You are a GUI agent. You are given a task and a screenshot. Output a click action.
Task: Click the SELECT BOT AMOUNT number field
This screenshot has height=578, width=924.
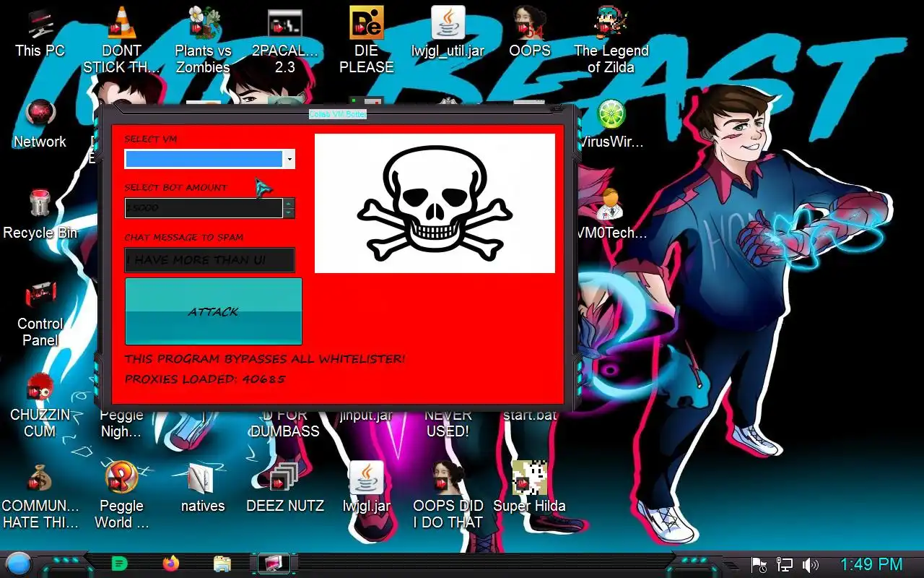(x=204, y=208)
